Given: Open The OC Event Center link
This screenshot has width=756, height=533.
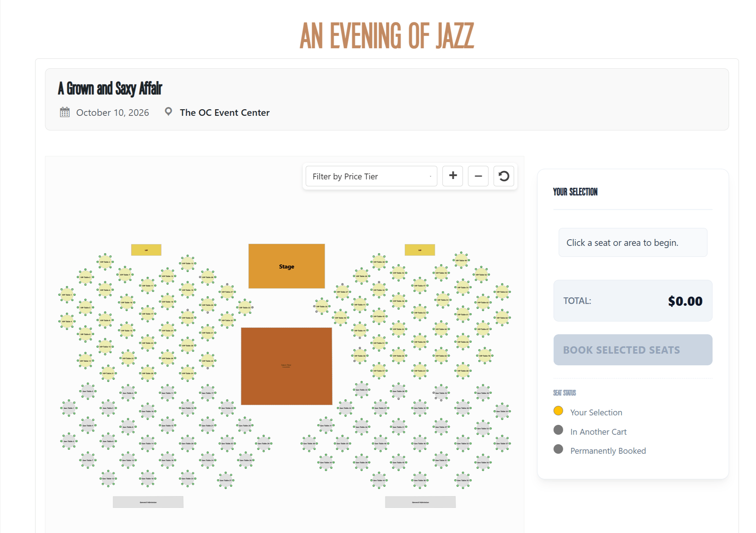Looking at the screenshot, I should [x=224, y=113].
